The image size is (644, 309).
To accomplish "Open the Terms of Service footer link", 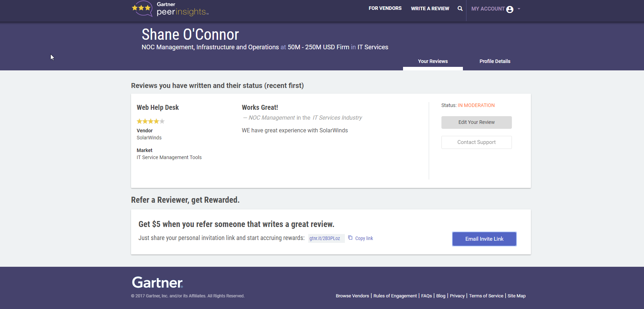I will 486,296.
